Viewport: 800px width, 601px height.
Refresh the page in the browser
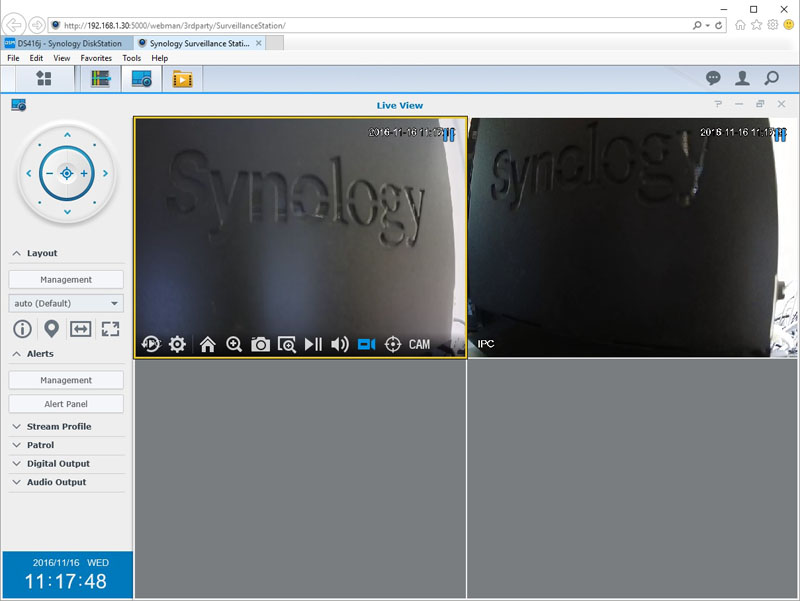[719, 25]
